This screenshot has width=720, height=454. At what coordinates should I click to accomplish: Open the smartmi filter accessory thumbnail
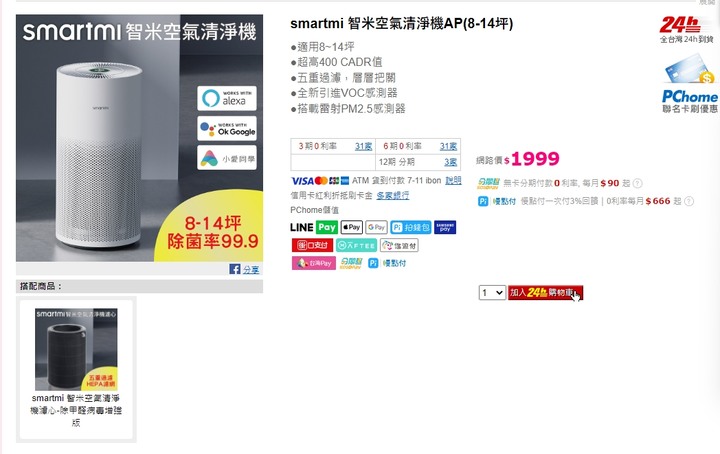coord(76,349)
